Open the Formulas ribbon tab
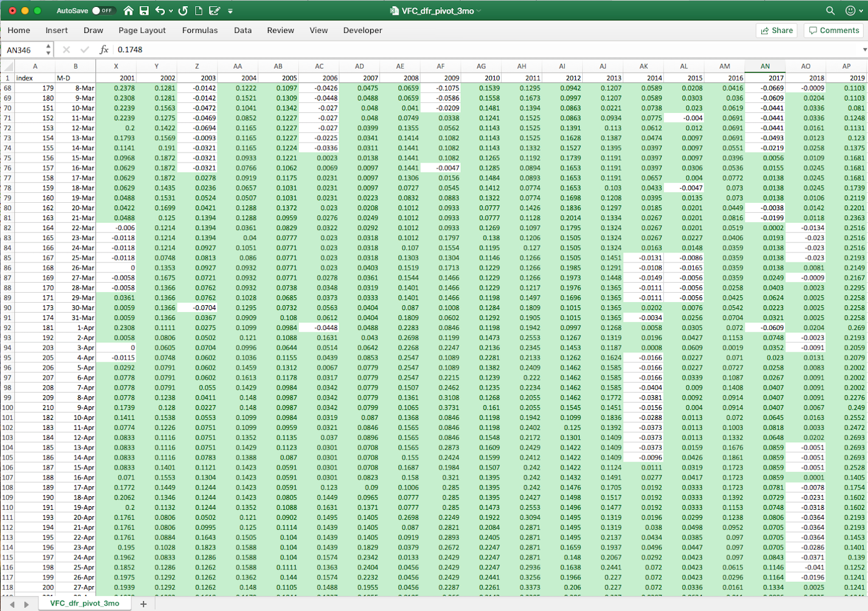The image size is (868, 611). (x=200, y=30)
